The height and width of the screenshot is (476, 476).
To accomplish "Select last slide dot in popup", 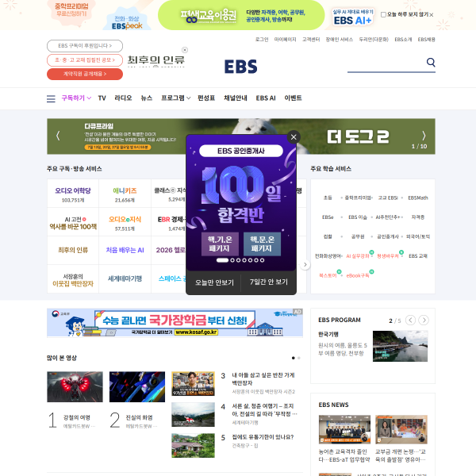I will [x=262, y=260].
